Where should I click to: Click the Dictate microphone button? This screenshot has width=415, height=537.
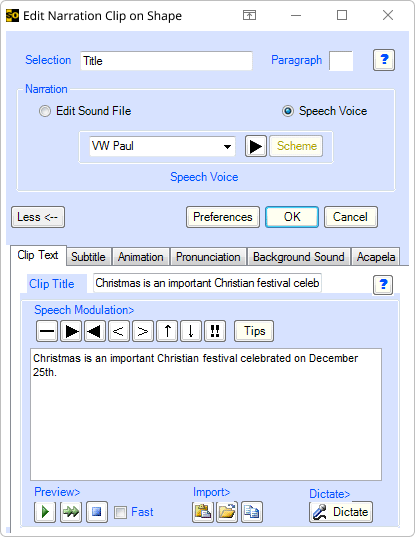(341, 512)
